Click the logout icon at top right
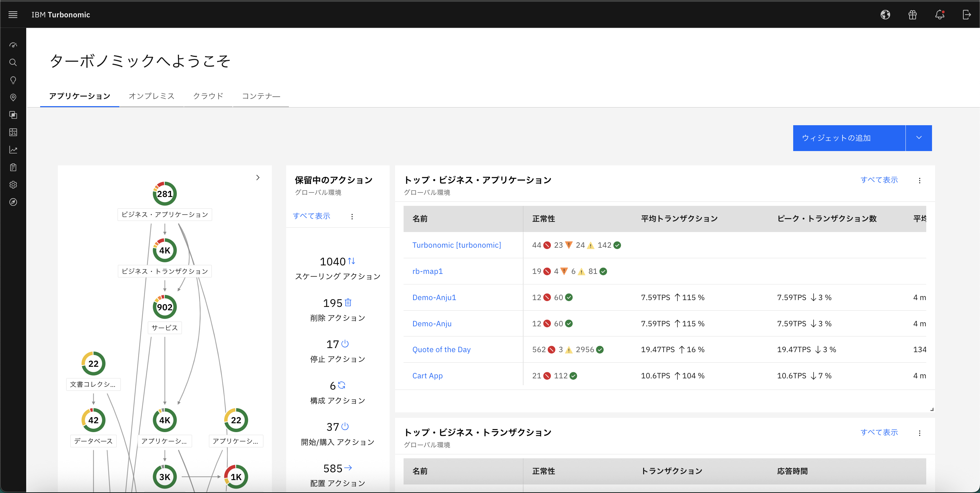 pyautogui.click(x=966, y=14)
